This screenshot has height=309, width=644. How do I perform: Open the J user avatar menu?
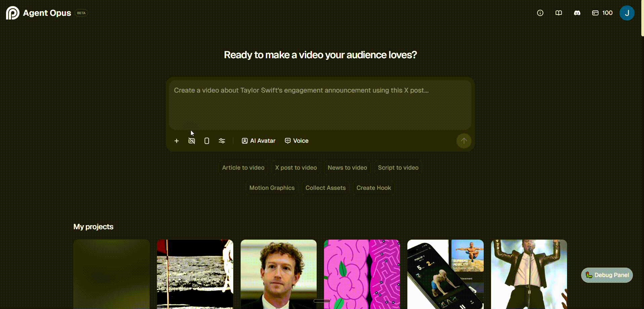click(627, 13)
